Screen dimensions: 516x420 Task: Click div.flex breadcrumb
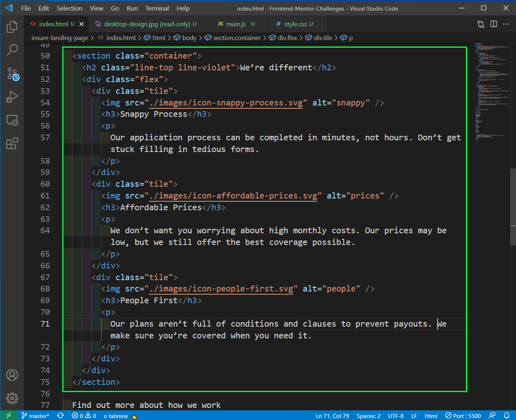point(283,38)
